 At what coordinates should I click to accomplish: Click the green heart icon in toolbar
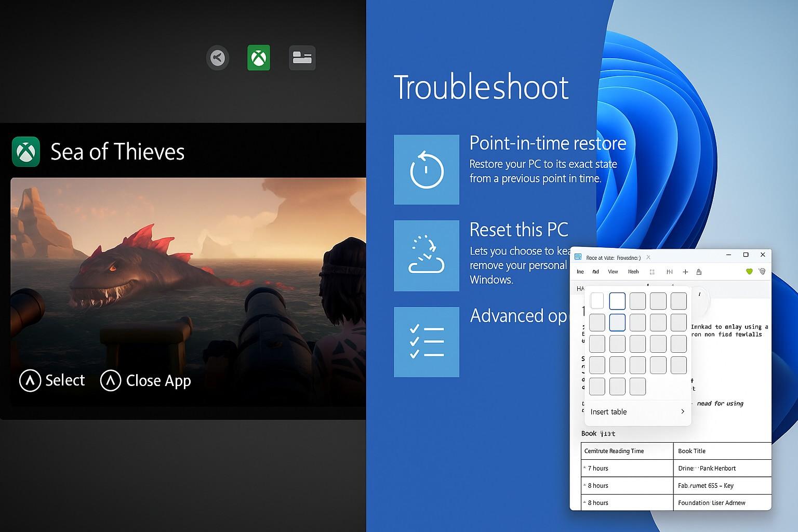[x=749, y=272]
